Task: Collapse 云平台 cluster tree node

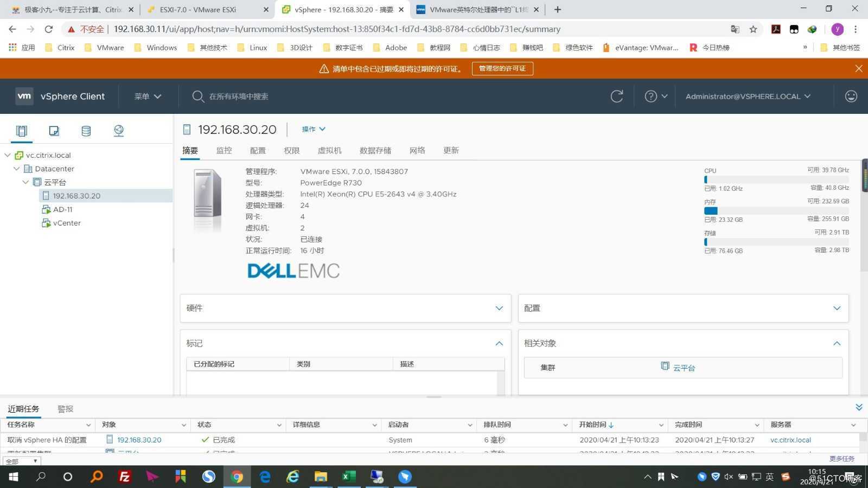Action: pos(25,182)
